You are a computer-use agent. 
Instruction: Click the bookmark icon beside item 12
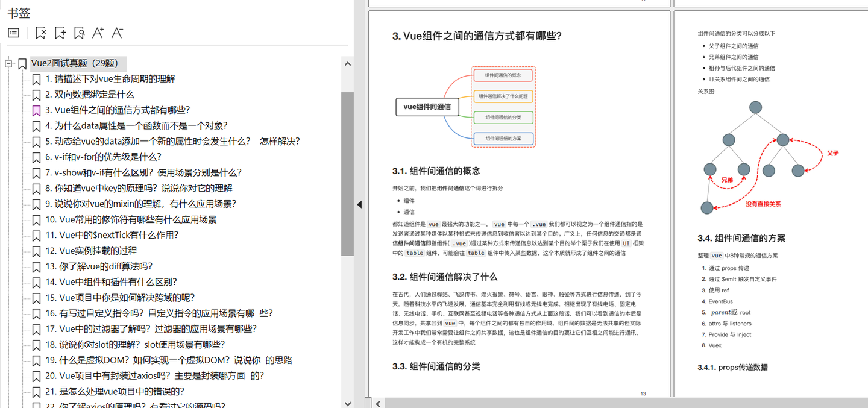(36, 252)
